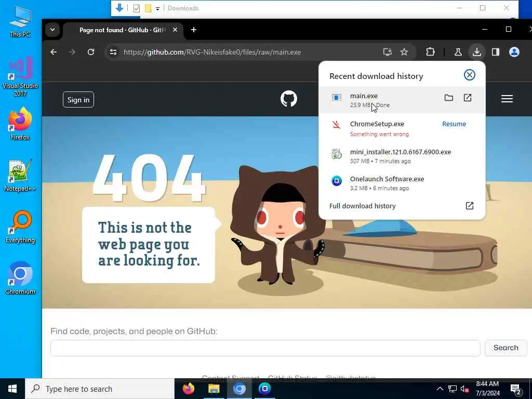
Task: Click the GitHub Octocat logo
Action: pyautogui.click(x=289, y=99)
